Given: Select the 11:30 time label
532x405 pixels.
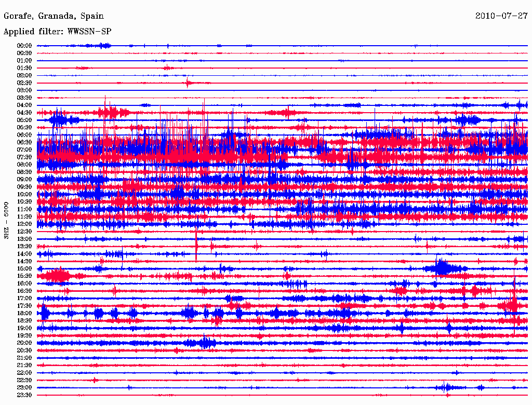Looking at the screenshot, I should (x=24, y=217).
